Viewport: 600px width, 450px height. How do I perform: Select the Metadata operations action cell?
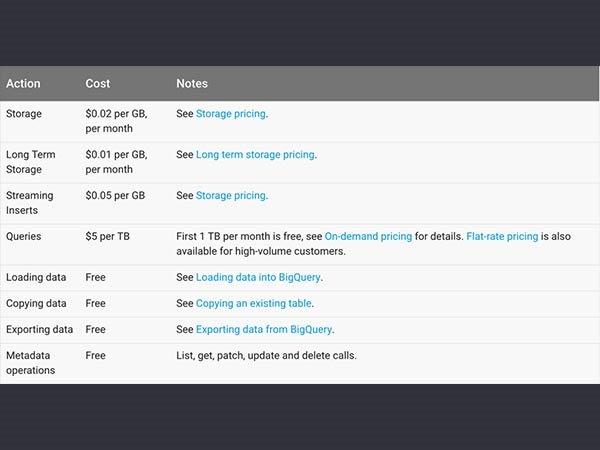click(x=32, y=362)
